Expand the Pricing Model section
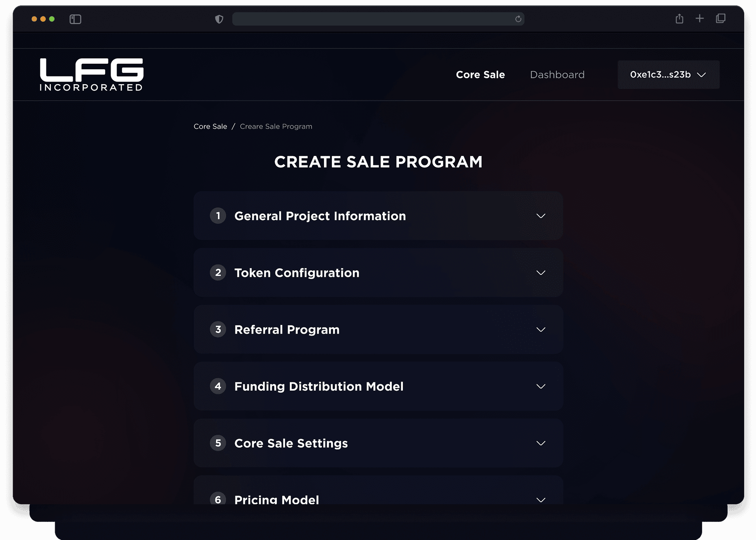The height and width of the screenshot is (540, 756). 541,499
